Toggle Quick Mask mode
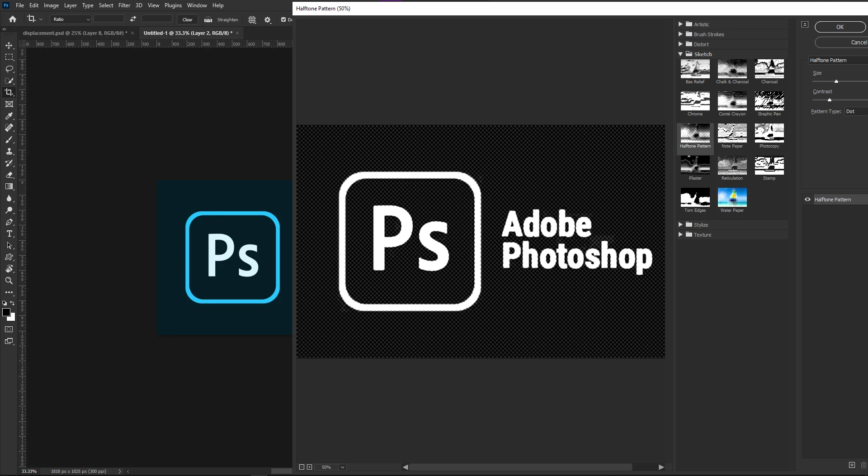Image resolution: width=868 pixels, height=476 pixels. tap(9, 329)
